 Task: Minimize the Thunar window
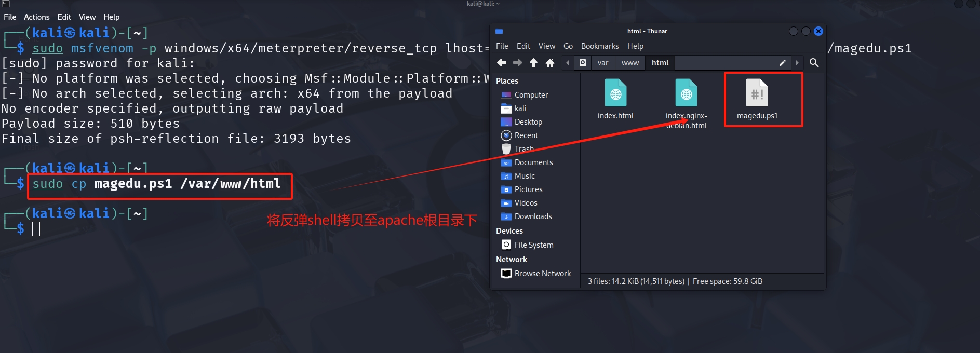click(x=793, y=31)
